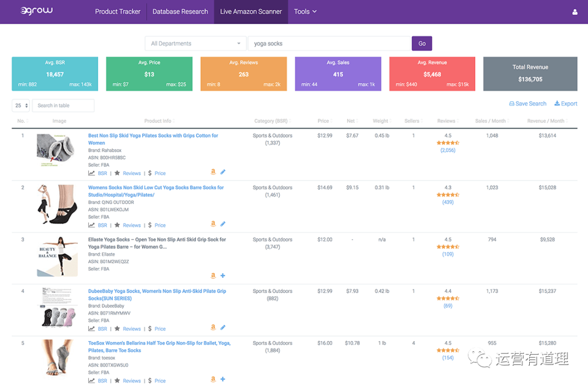Click the Go search button
This screenshot has height=385, width=588.
422,44
